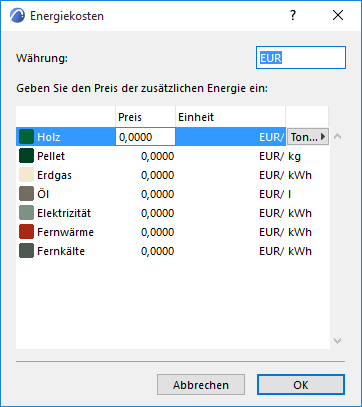Click the Pellet price value 0,0000
The height and width of the screenshot is (407, 362).
tap(157, 156)
